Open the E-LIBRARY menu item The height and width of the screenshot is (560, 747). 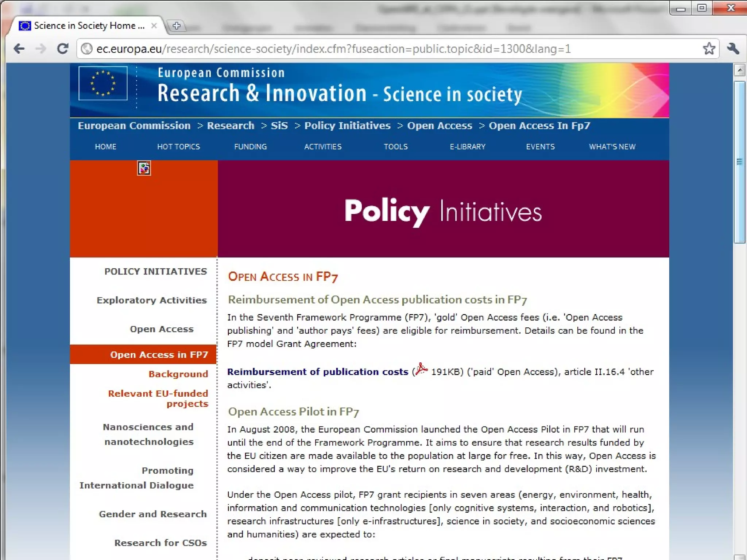click(x=468, y=147)
